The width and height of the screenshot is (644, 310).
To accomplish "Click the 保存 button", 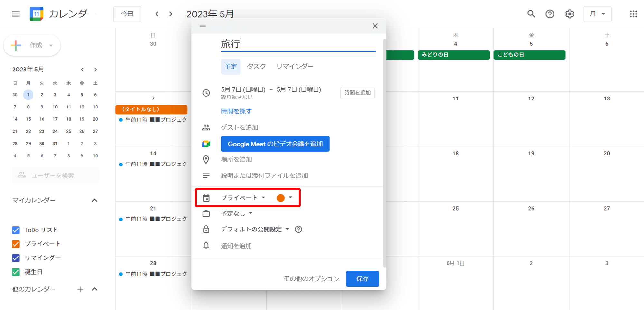I will tap(362, 278).
